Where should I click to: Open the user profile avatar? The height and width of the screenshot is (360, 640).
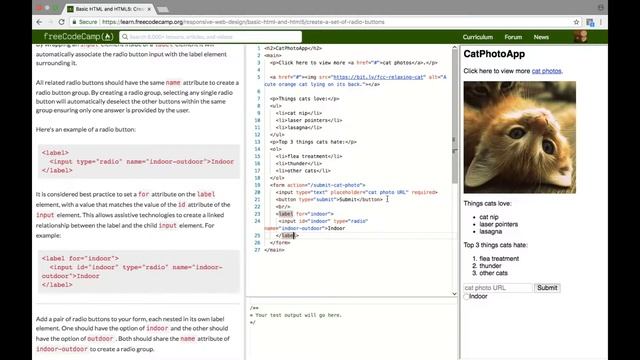pyautogui.click(x=581, y=37)
